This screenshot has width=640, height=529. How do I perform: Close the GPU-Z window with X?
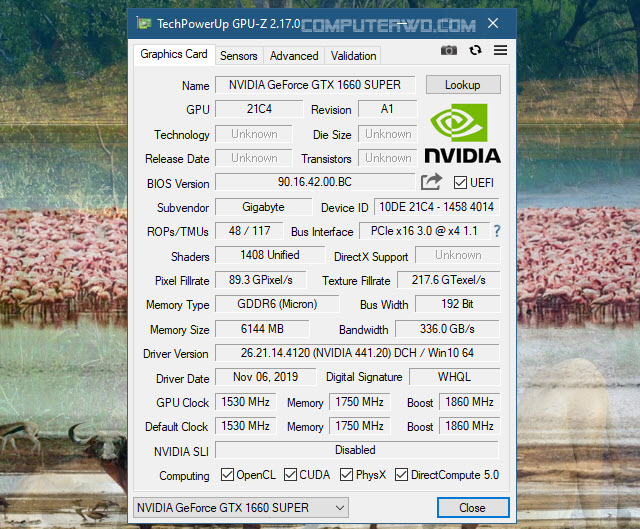pos(493,23)
